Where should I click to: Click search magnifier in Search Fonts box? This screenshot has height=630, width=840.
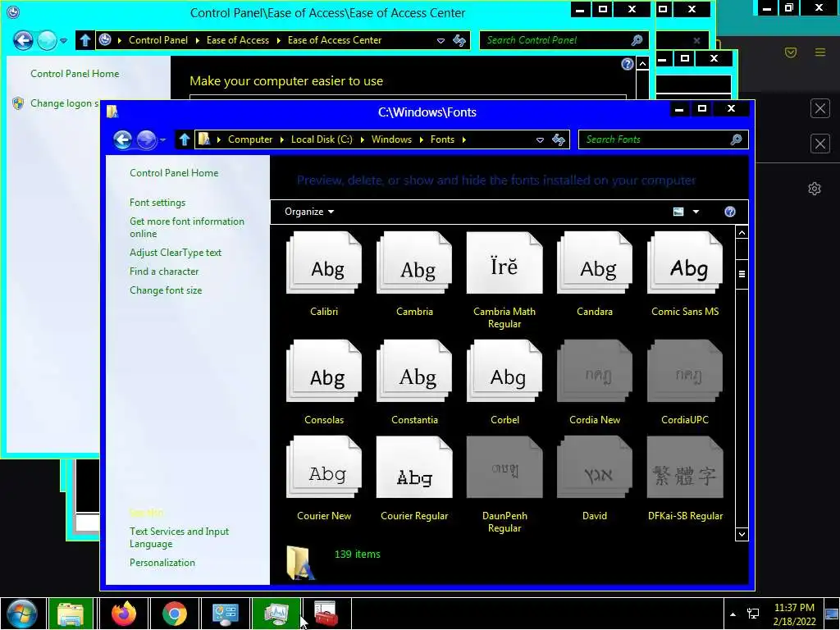(736, 139)
